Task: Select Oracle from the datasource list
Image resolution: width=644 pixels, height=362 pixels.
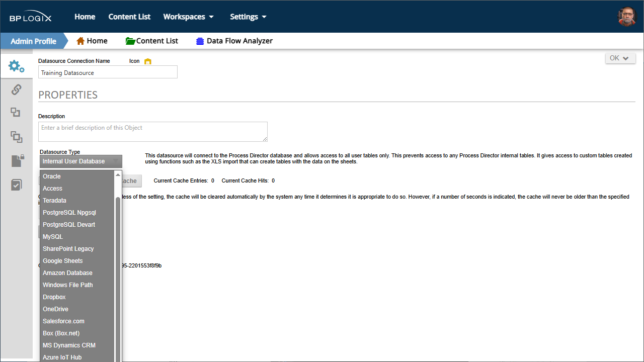Action: pyautogui.click(x=77, y=176)
